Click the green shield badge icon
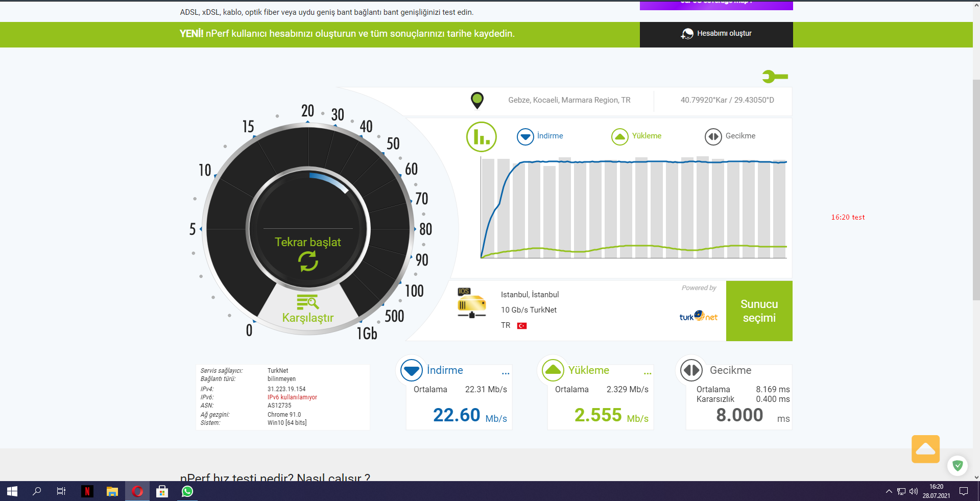 958,465
